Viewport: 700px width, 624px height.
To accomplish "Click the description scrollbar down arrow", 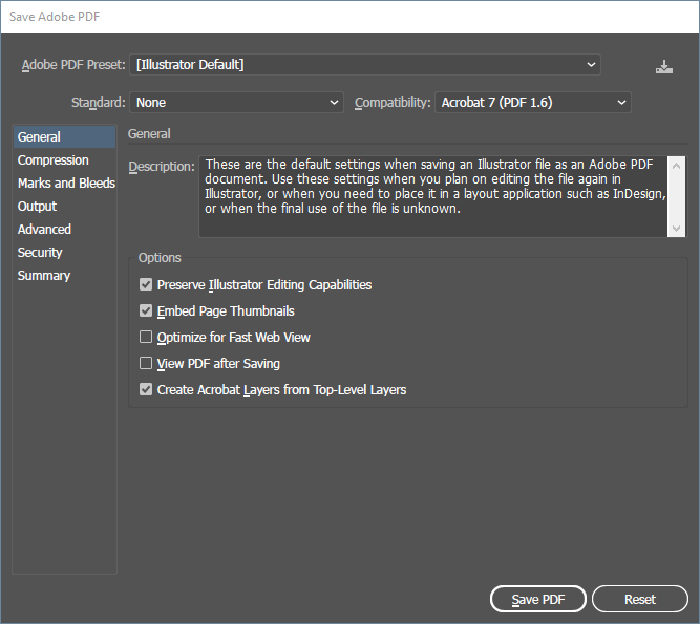I will pyautogui.click(x=676, y=229).
